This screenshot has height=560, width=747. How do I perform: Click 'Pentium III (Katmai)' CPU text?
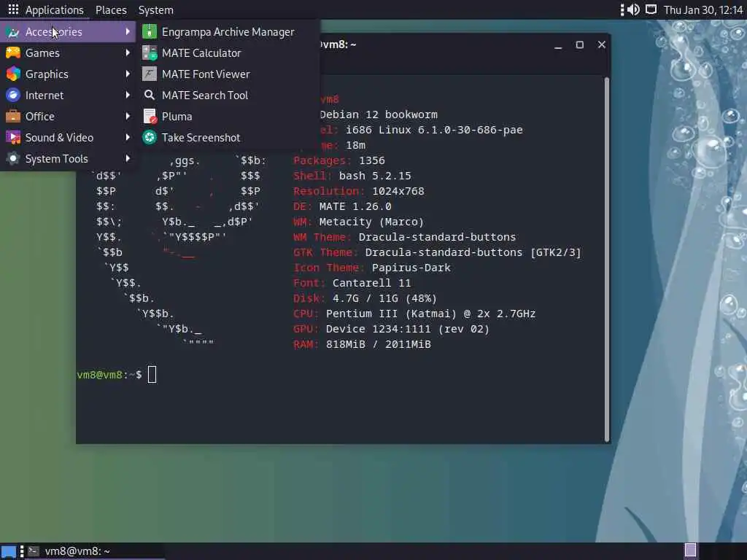point(391,314)
